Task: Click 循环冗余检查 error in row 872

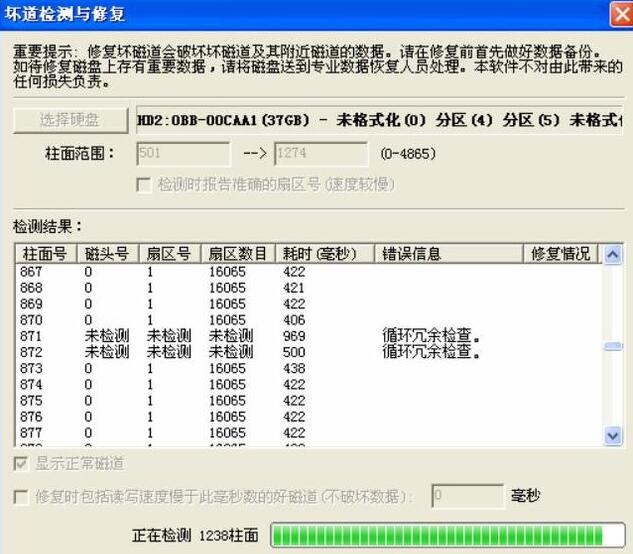Action: click(431, 352)
